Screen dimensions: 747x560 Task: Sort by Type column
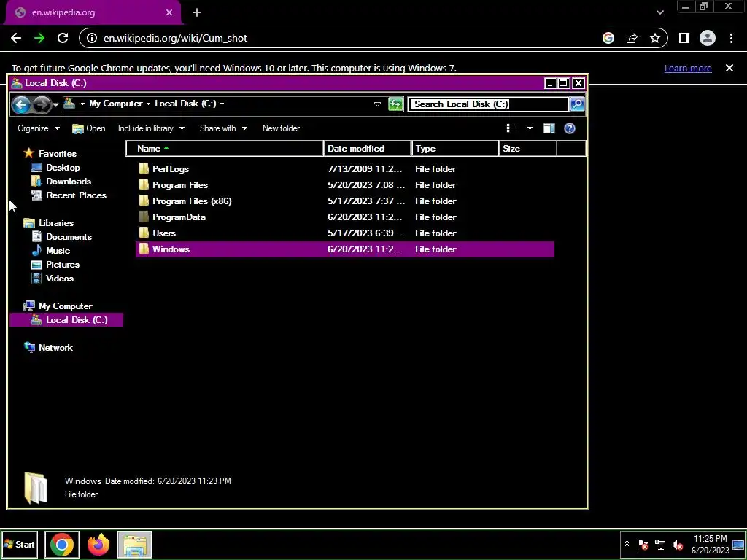click(x=455, y=149)
